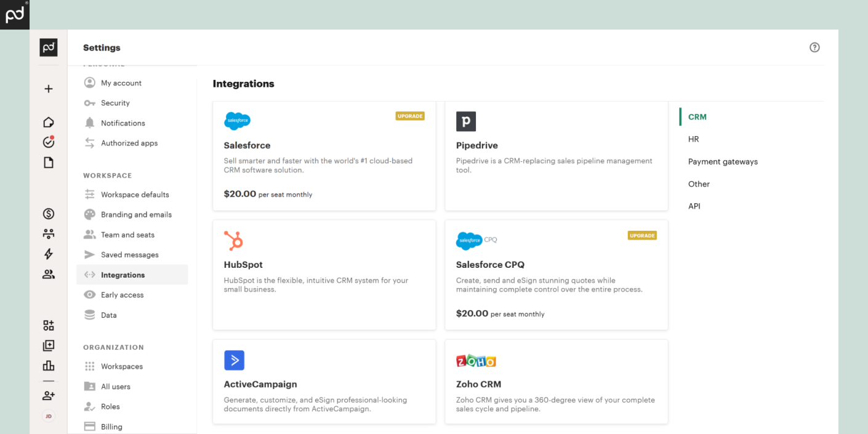Switch to the HR integrations category
Viewport: 868px width, 434px height.
(693, 139)
